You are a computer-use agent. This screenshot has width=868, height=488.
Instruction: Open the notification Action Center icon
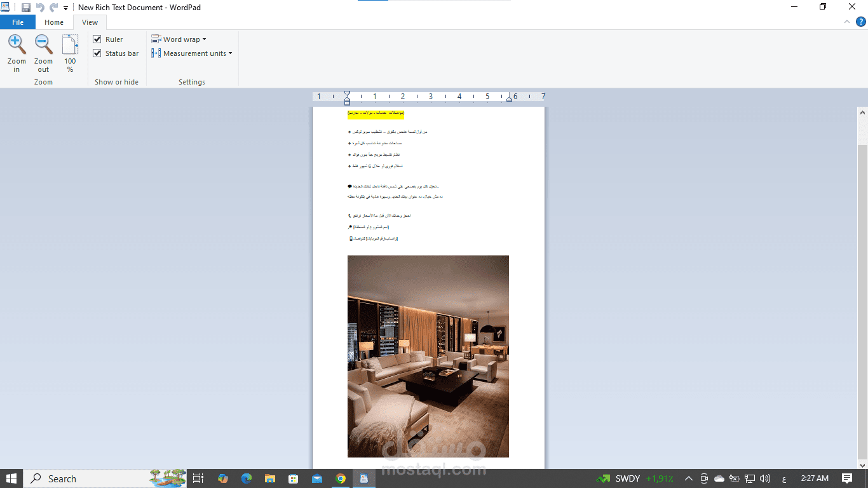[847, 478]
